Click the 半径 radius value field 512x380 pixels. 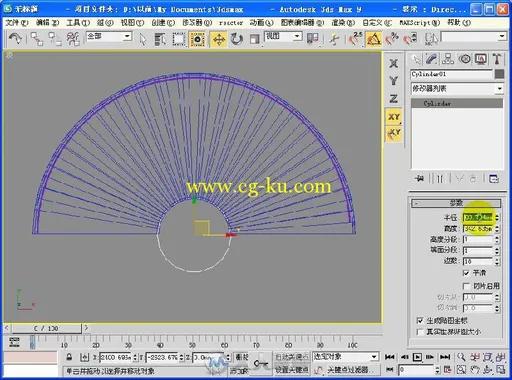point(478,218)
